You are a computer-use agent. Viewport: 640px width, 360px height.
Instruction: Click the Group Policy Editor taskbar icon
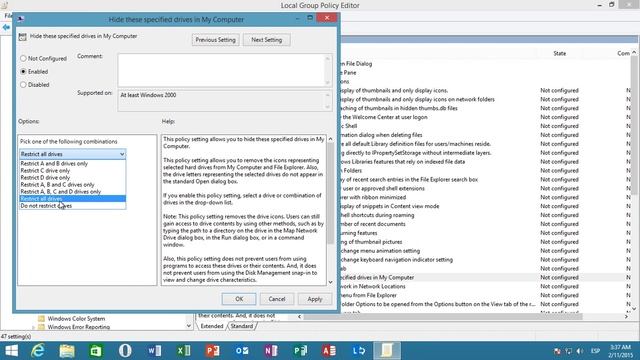[x=387, y=351]
